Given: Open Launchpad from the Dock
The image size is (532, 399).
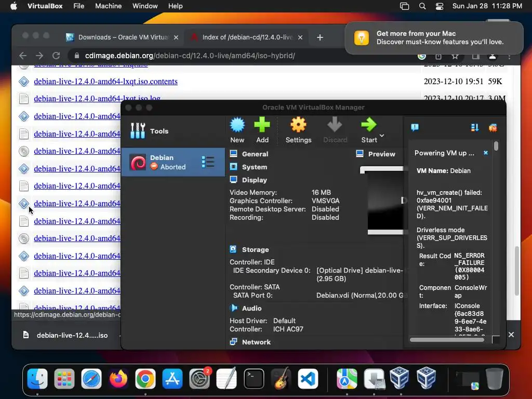Looking at the screenshot, I should 64,379.
